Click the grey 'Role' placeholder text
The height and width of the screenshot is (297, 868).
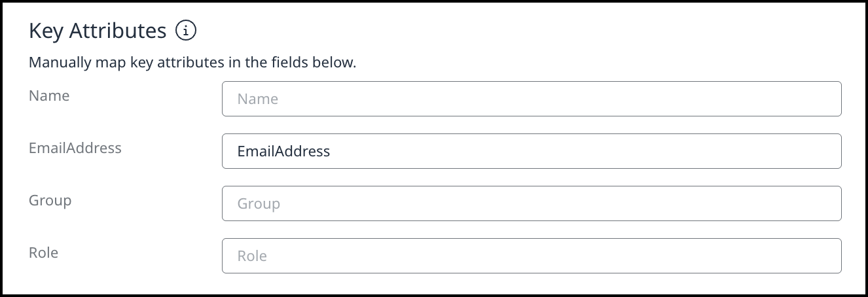click(x=252, y=256)
